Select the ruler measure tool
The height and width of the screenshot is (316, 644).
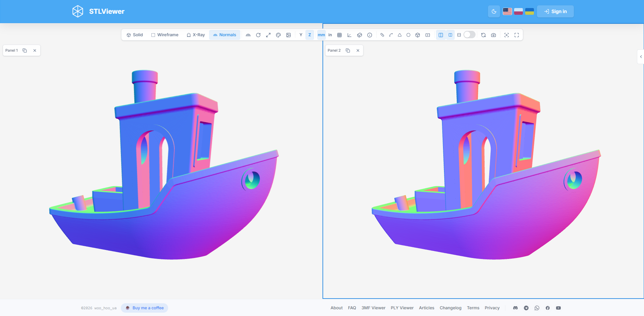pos(382,35)
